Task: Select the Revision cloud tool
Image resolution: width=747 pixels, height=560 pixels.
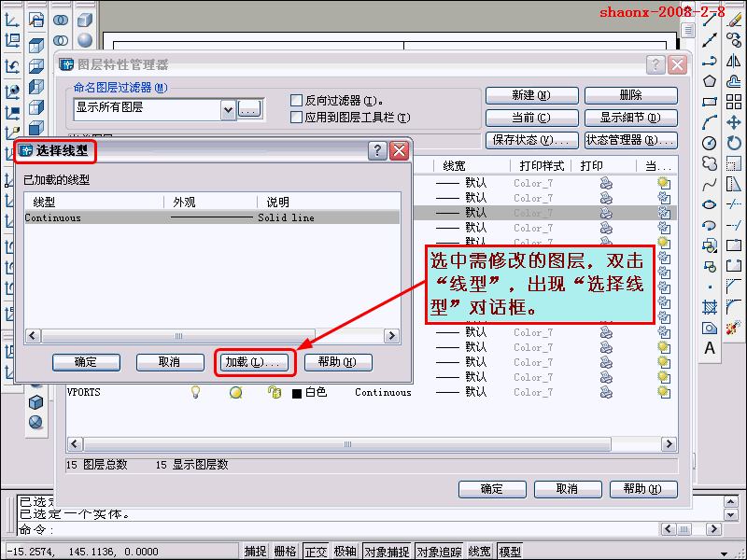Action: point(710,163)
